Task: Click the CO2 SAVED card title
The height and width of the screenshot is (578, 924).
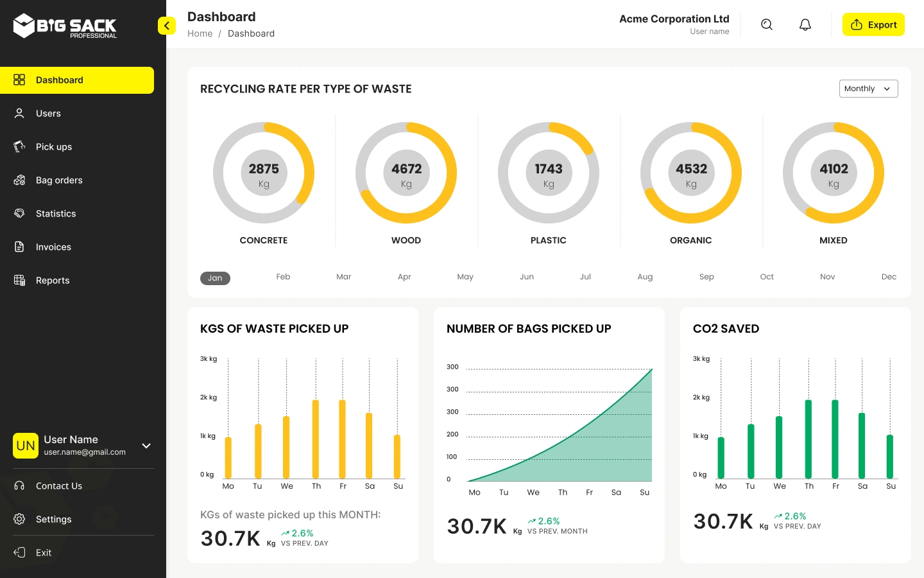Action: click(x=726, y=329)
